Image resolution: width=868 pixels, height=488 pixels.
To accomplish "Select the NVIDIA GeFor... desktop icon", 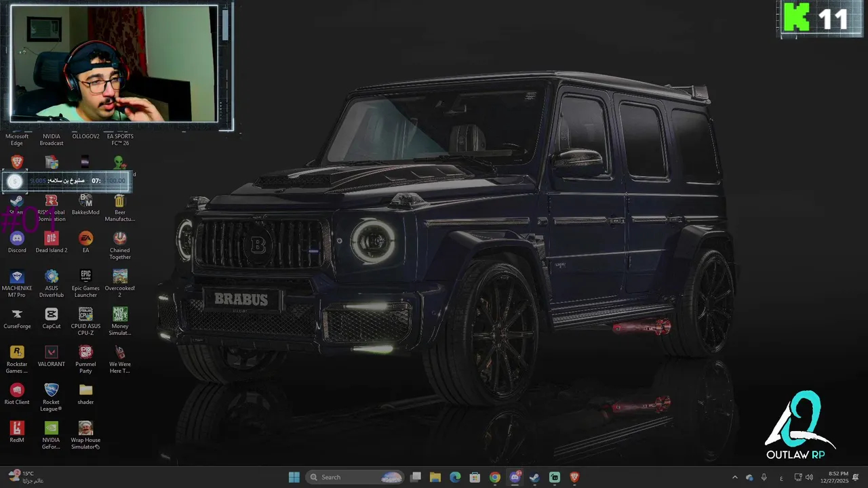I will (x=52, y=435).
